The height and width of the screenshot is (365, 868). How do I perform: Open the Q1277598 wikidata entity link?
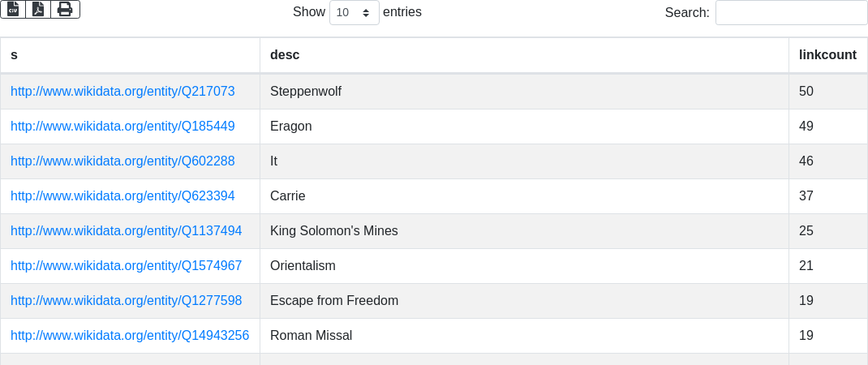point(127,301)
